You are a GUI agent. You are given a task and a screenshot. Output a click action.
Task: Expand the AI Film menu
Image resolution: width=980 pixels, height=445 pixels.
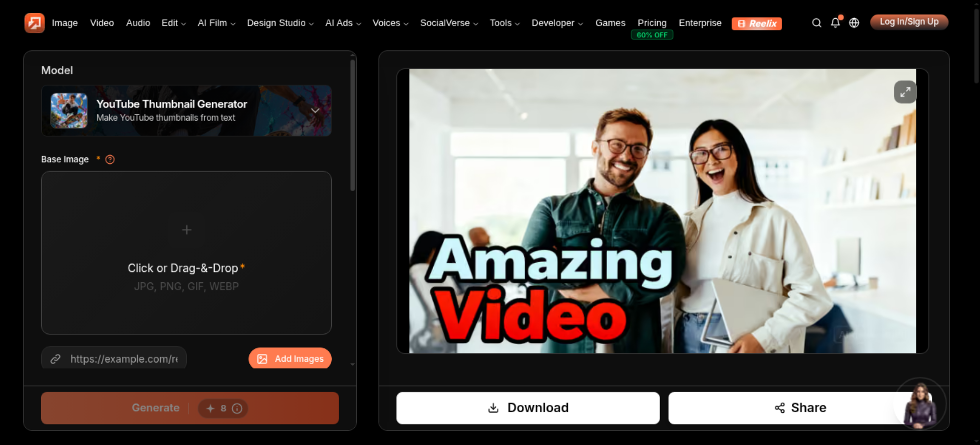(217, 23)
